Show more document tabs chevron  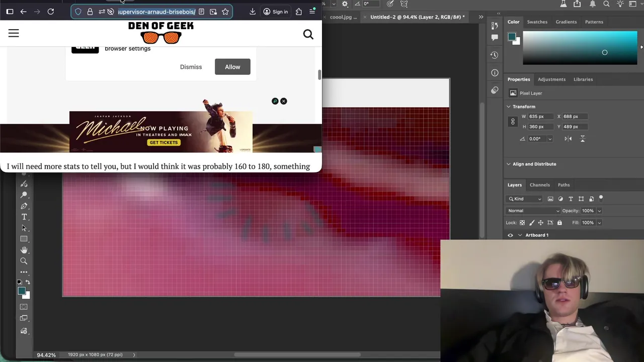tap(481, 17)
